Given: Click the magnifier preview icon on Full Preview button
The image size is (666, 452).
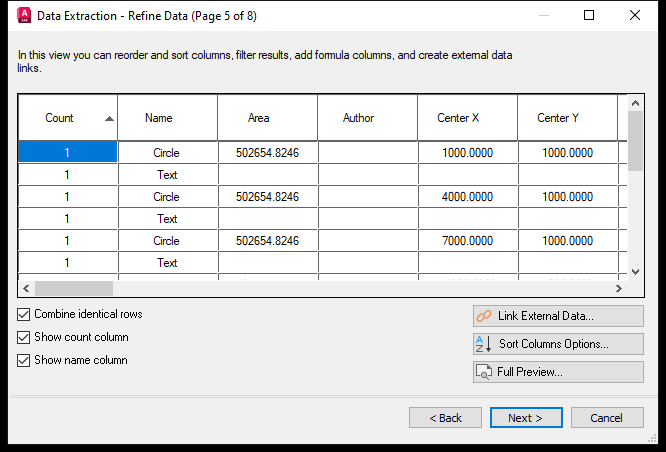Looking at the screenshot, I should [484, 372].
